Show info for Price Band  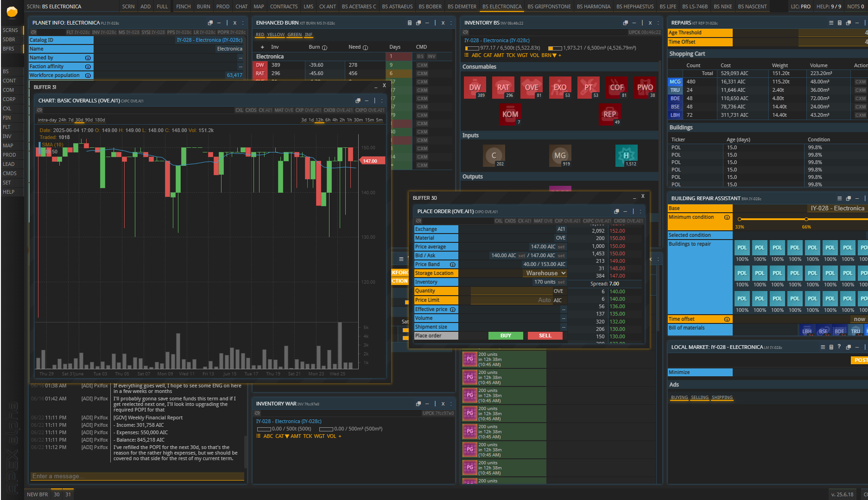coord(453,265)
